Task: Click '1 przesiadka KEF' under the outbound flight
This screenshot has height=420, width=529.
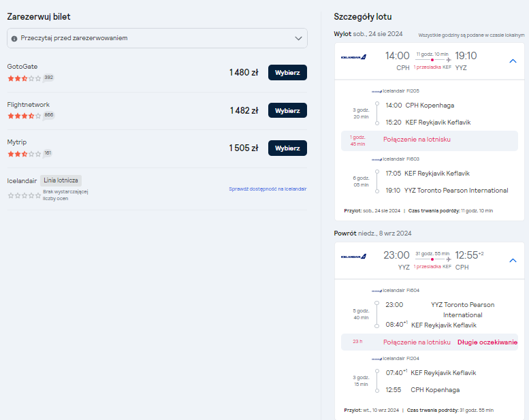Action: pyautogui.click(x=432, y=67)
